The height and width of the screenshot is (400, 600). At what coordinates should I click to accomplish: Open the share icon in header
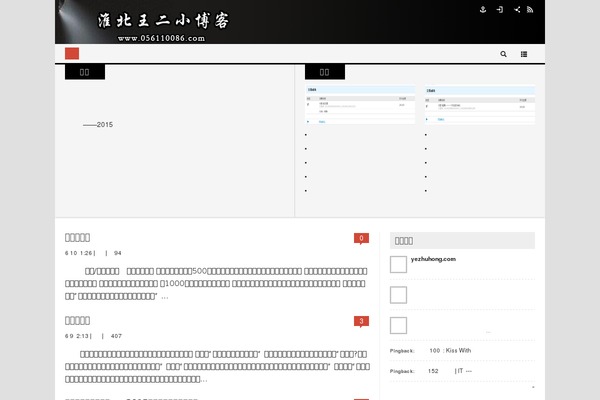[517, 9]
